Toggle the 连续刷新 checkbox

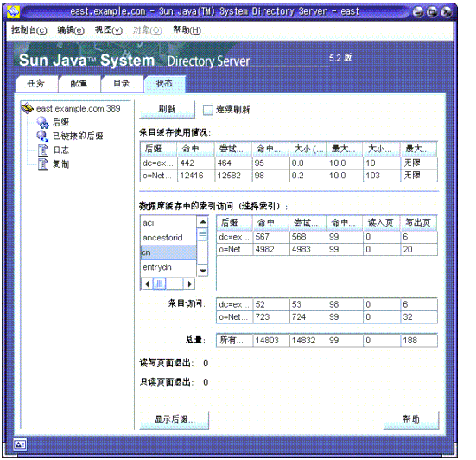click(208, 110)
